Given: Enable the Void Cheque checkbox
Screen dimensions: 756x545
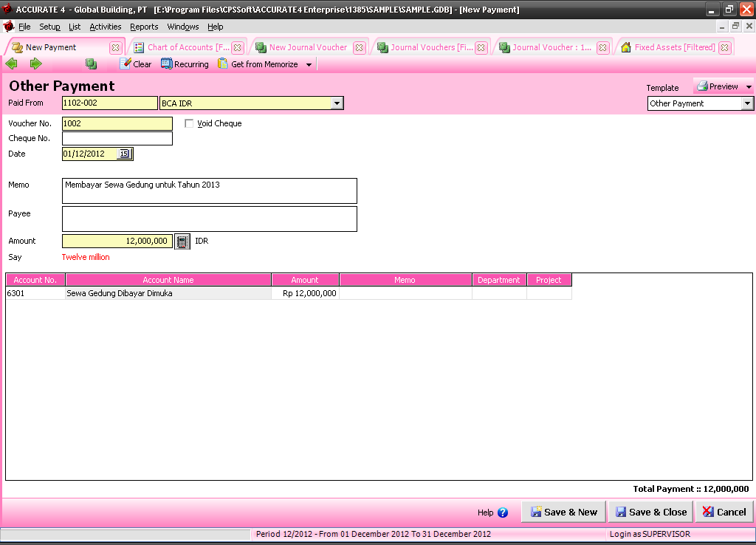Looking at the screenshot, I should click(189, 123).
